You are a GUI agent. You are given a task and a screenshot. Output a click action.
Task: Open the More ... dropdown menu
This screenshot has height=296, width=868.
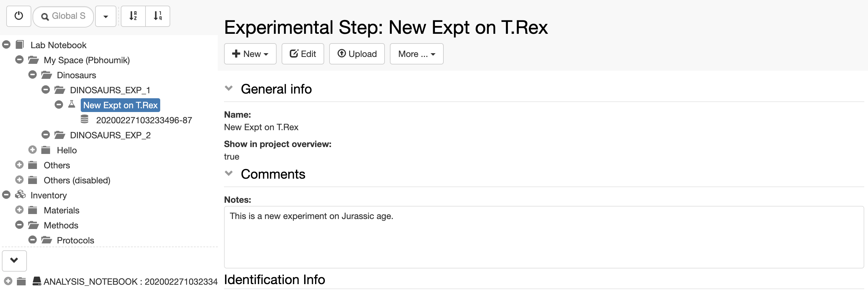tap(417, 54)
